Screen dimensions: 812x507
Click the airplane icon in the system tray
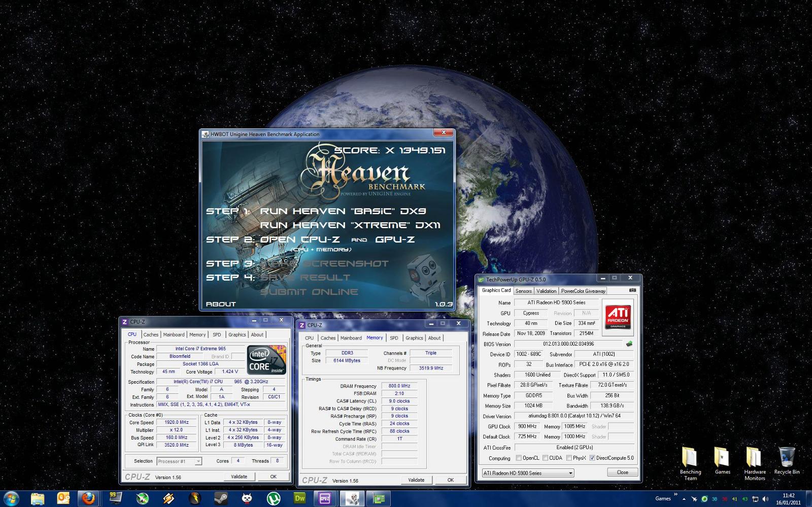click(694, 499)
